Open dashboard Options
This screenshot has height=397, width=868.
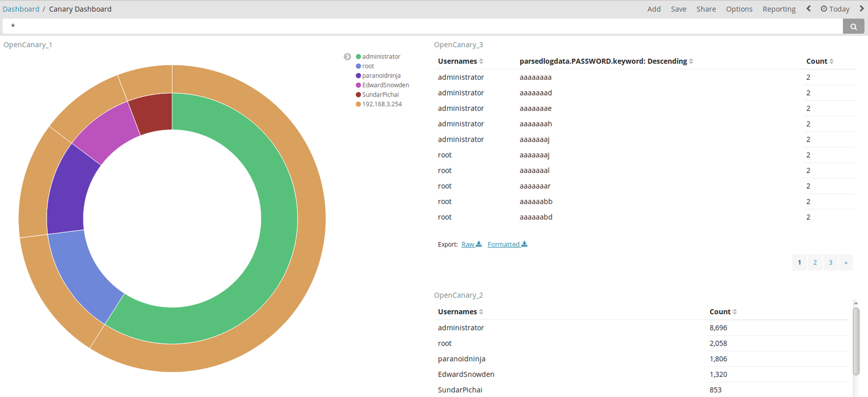tap(739, 9)
